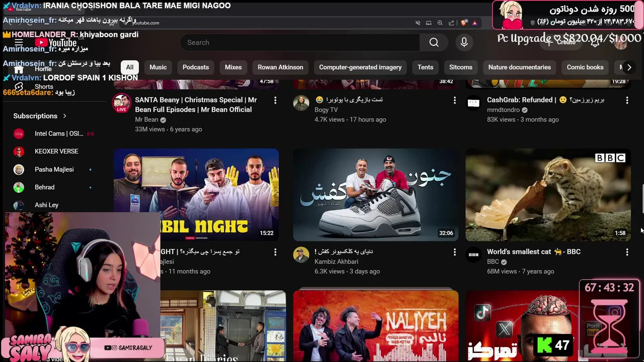Click the mmdtondro channel avatar

473,103
